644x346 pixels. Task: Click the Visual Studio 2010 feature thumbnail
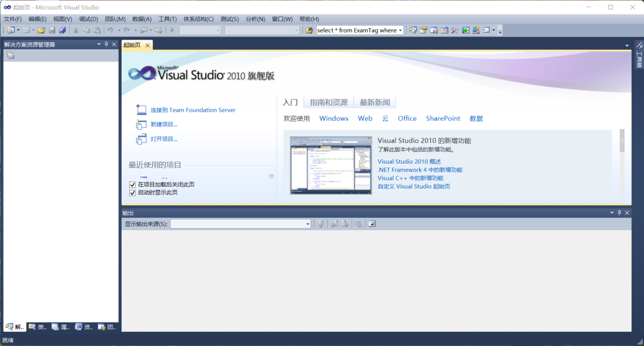pyautogui.click(x=331, y=165)
